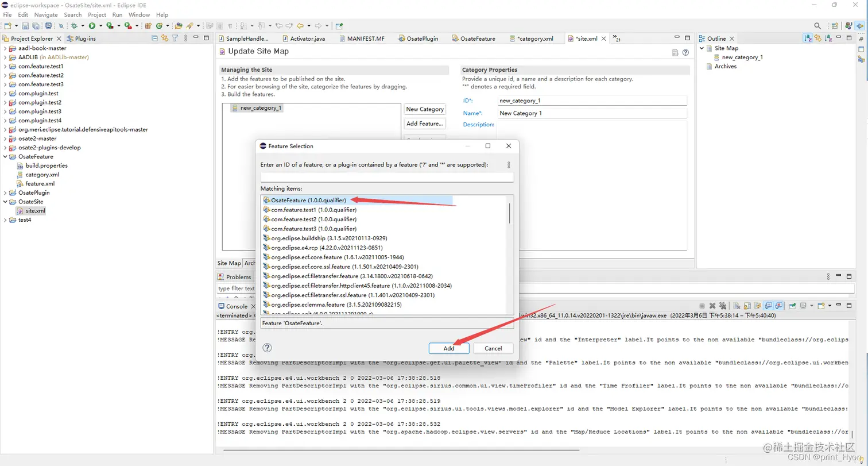Click the Add Feature... button

(425, 124)
